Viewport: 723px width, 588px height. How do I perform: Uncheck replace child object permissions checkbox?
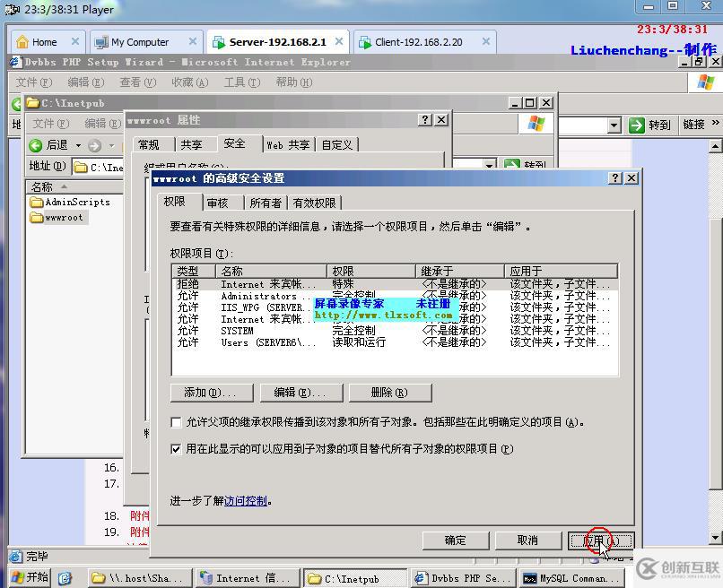click(x=176, y=449)
